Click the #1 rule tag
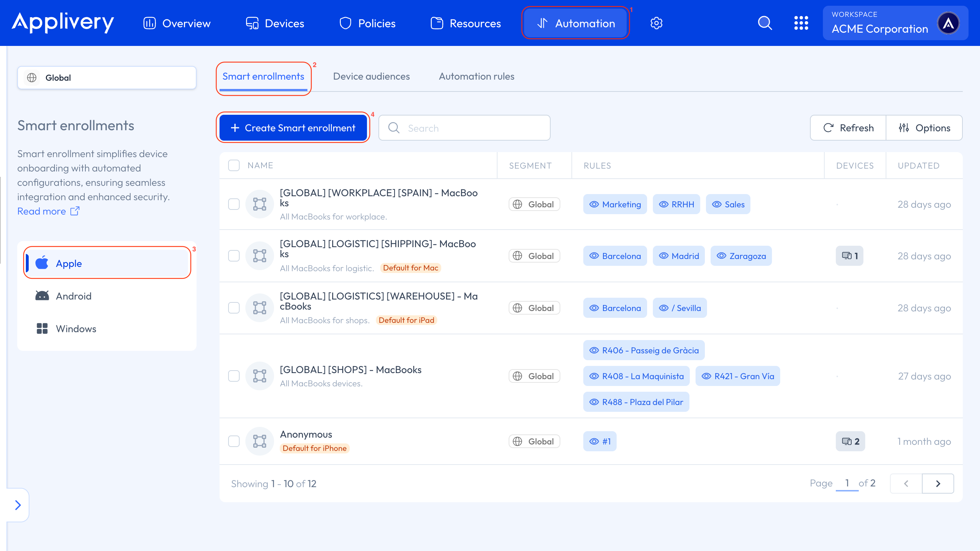 pos(599,441)
